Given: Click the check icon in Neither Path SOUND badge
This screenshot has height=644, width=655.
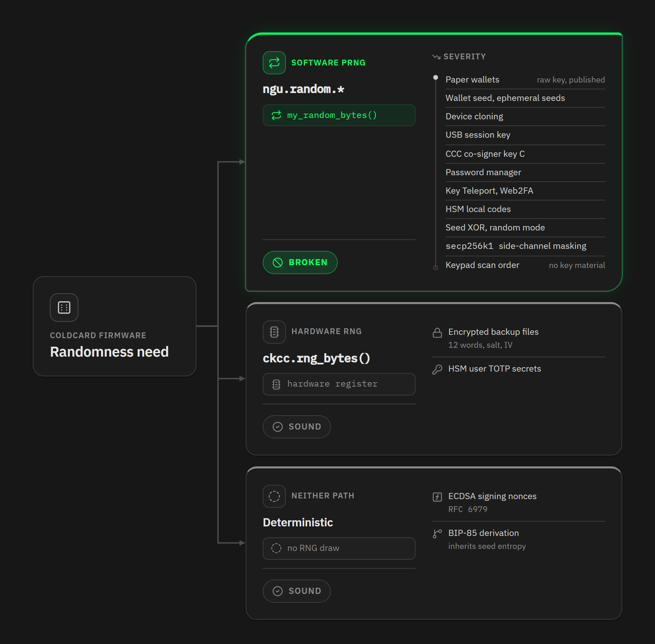Looking at the screenshot, I should coord(278,591).
